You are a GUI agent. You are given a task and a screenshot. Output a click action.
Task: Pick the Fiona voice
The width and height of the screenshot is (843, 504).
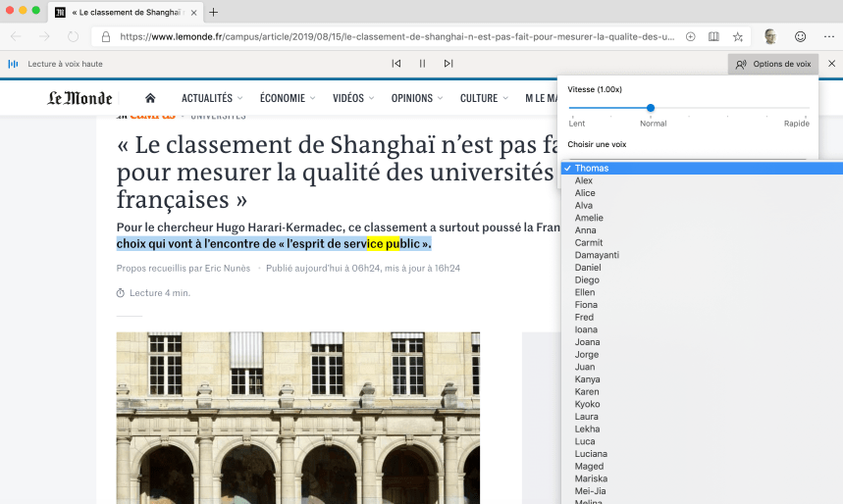point(702,305)
